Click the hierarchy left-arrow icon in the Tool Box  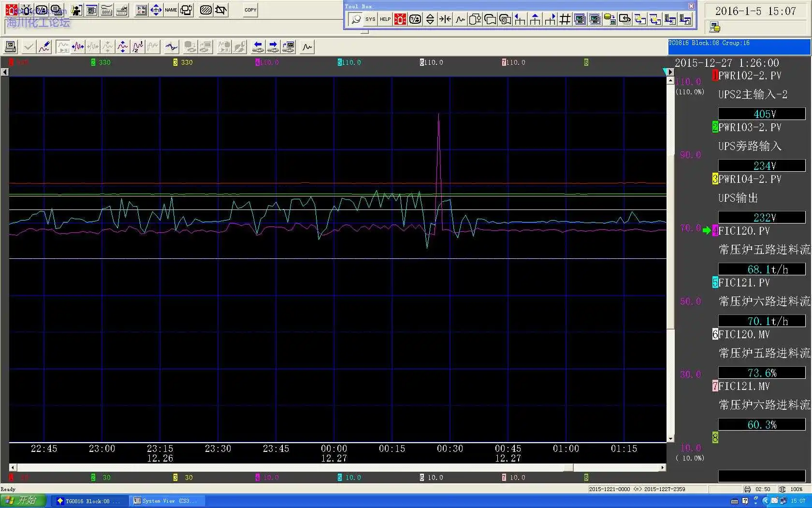click(x=520, y=19)
